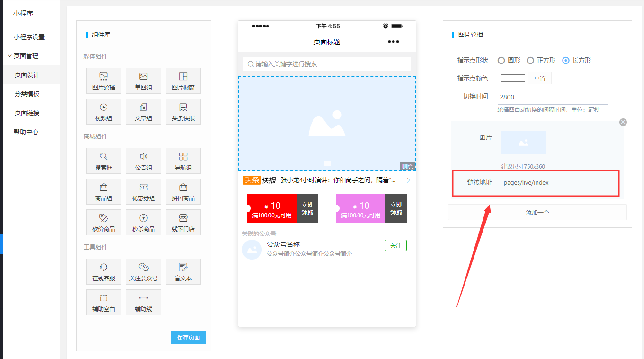Click the 链接地址 input field
Screen dimensions: 644x359
point(551,183)
